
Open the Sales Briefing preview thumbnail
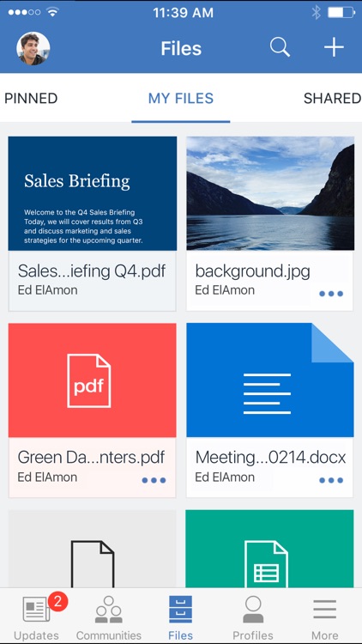coord(93,193)
